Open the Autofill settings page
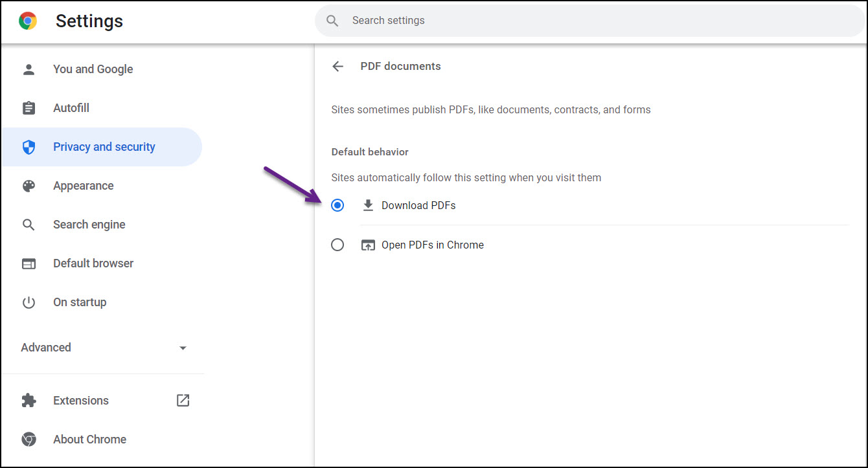The width and height of the screenshot is (868, 468). 102,108
